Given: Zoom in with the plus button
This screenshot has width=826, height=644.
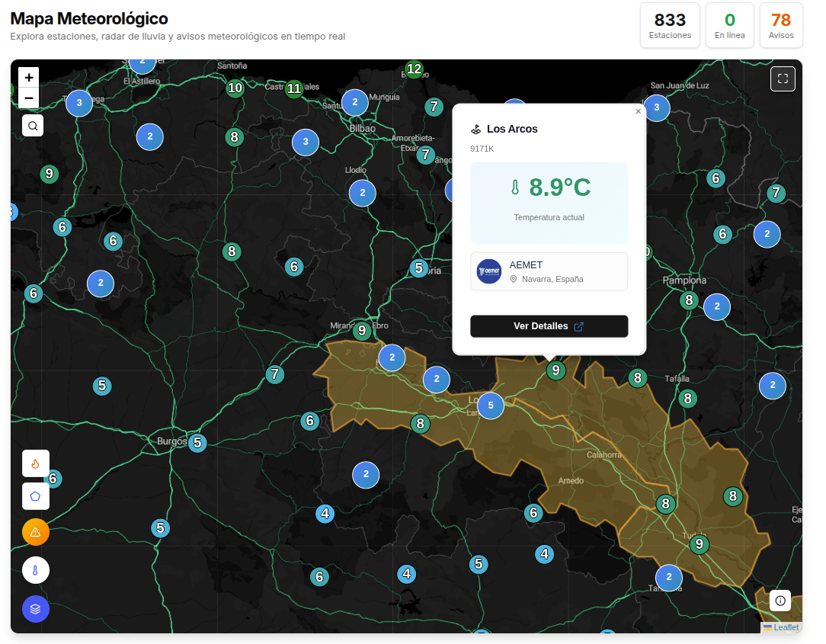Looking at the screenshot, I should point(29,77).
